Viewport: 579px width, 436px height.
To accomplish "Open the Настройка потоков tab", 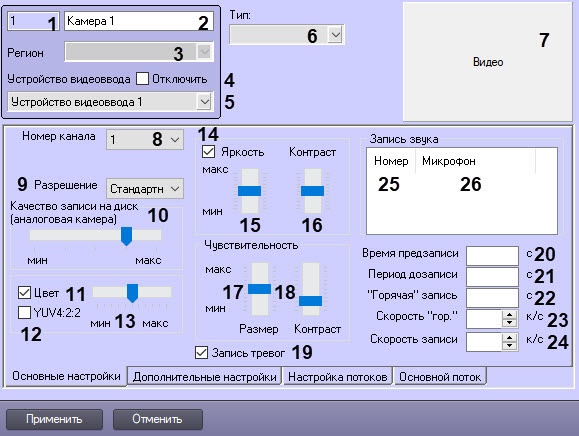I will pos(338,377).
